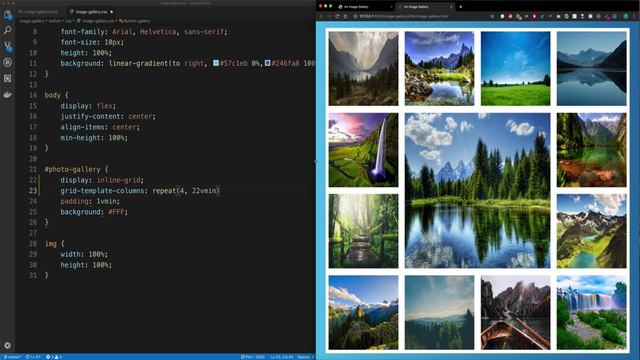Click the emerald lake with red shore photo
Screen dimensions: 640x360
(x=591, y=150)
